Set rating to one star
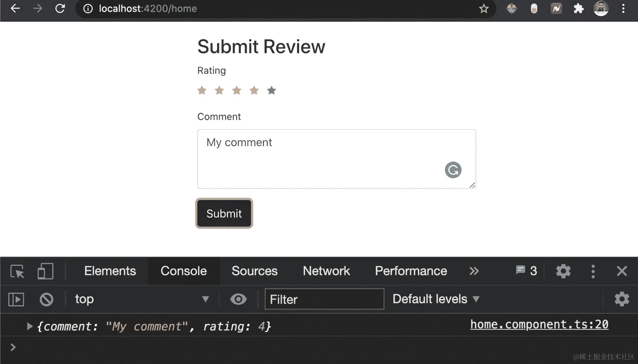Screen dimensions: 638x364 click(202, 90)
